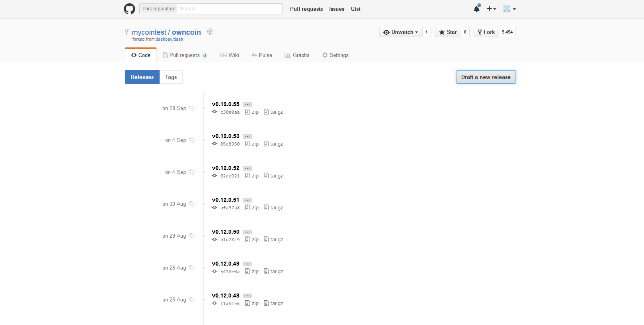
Task: Open the GitHub home logo
Action: click(x=129, y=9)
